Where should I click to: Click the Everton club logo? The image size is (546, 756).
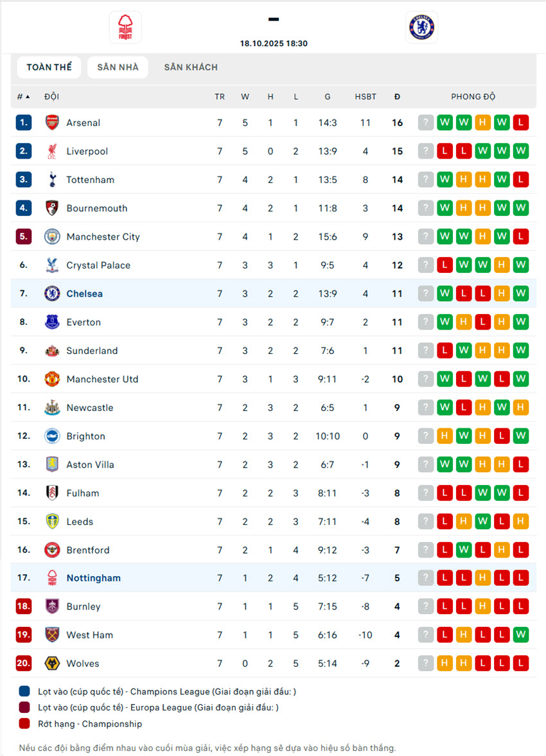pyautogui.click(x=52, y=322)
